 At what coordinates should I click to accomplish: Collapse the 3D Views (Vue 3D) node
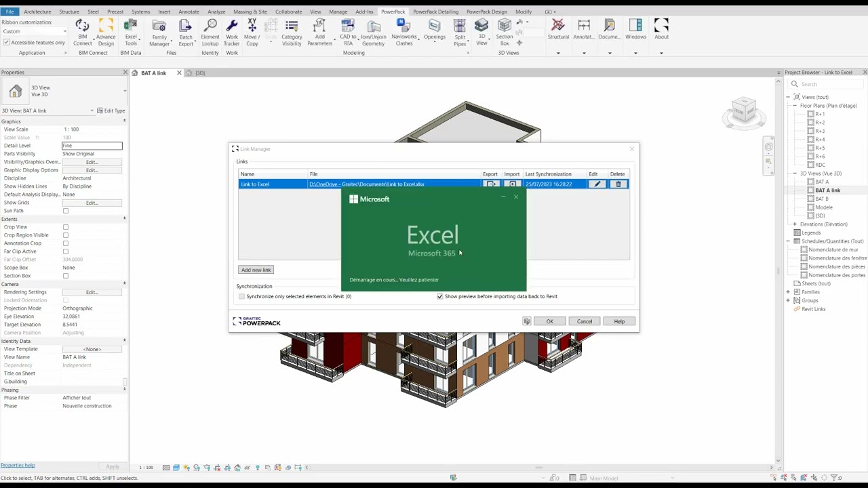pyautogui.click(x=795, y=174)
